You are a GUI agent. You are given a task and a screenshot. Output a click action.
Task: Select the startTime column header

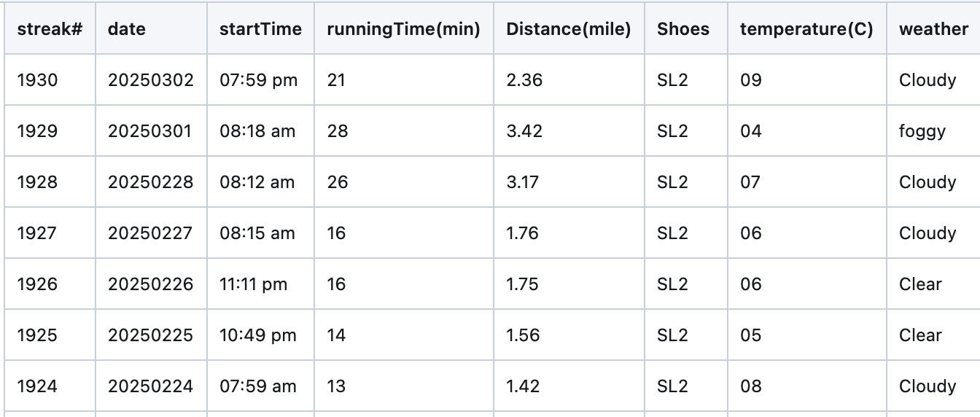tap(260, 29)
